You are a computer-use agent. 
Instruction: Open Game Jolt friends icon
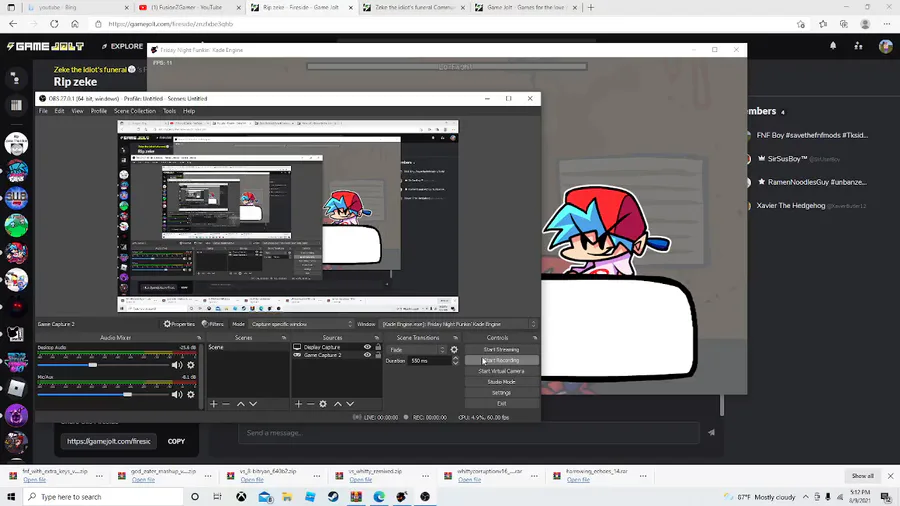858,46
